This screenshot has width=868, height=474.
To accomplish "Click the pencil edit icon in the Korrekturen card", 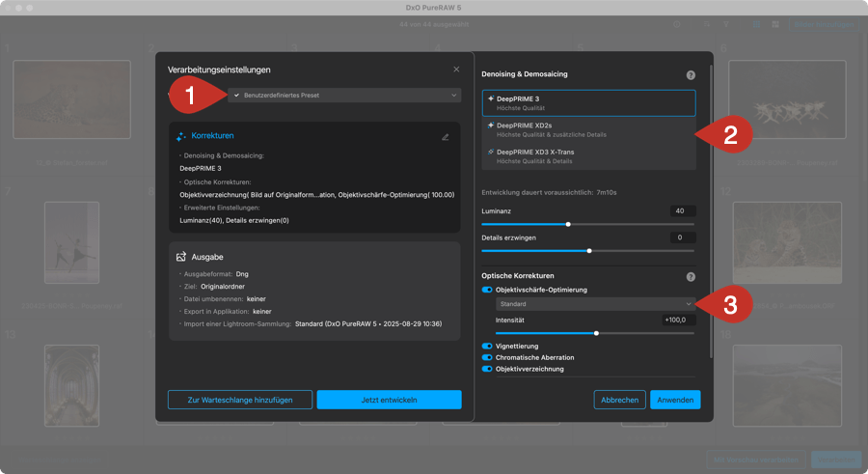I will coord(445,137).
